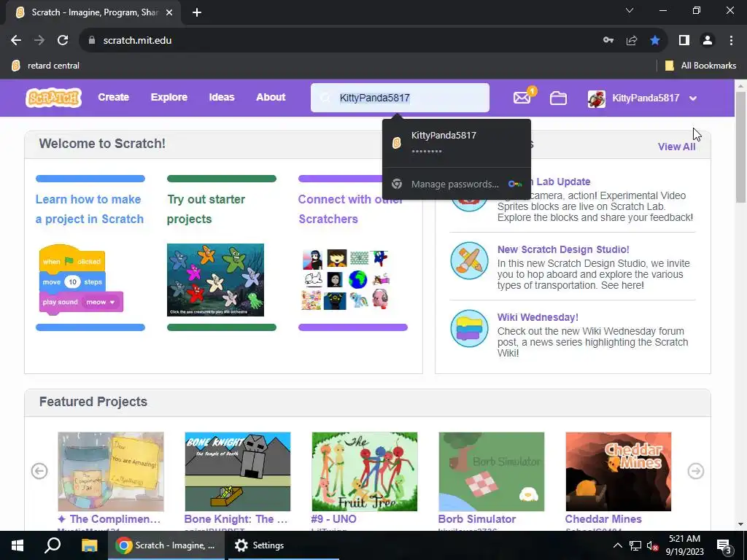Click the share page icon
This screenshot has width=747, height=560.
pyautogui.click(x=632, y=41)
